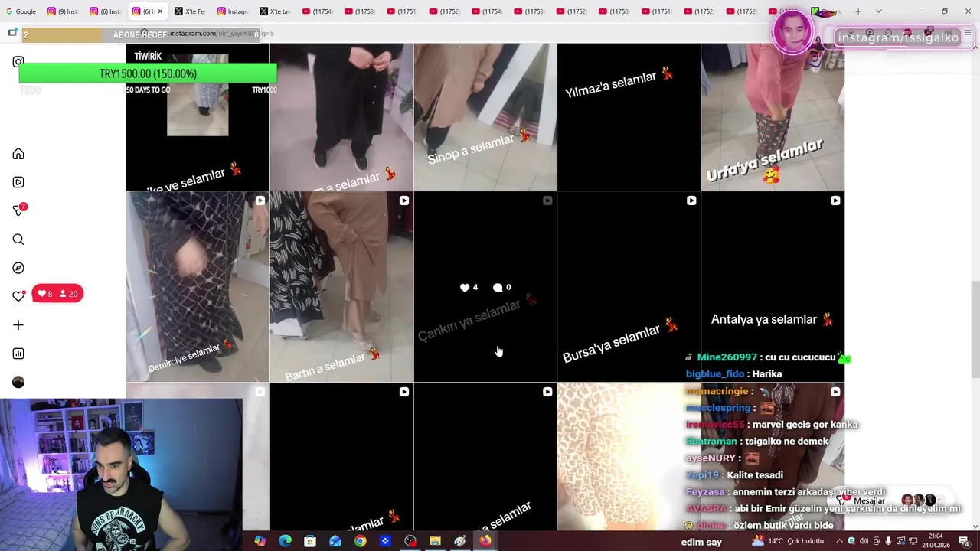Open Instagram messages with the 7 badge
This screenshot has height=551, width=980.
pyautogui.click(x=19, y=210)
